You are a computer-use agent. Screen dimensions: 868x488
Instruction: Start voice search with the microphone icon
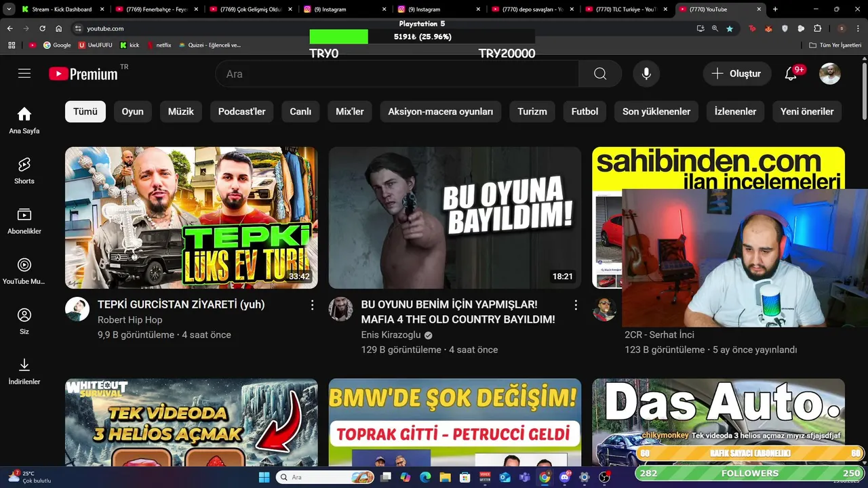click(646, 74)
